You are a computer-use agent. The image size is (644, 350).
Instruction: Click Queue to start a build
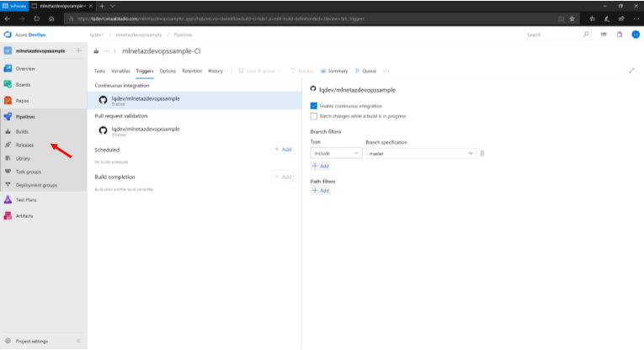pos(365,71)
